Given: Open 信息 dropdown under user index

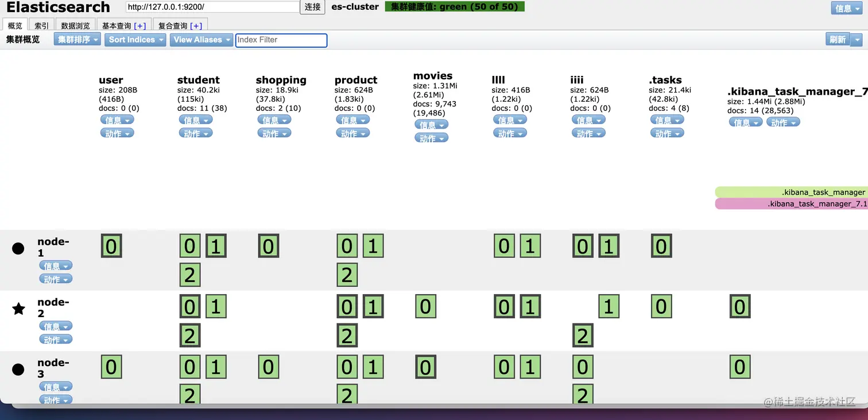Looking at the screenshot, I should (x=117, y=120).
